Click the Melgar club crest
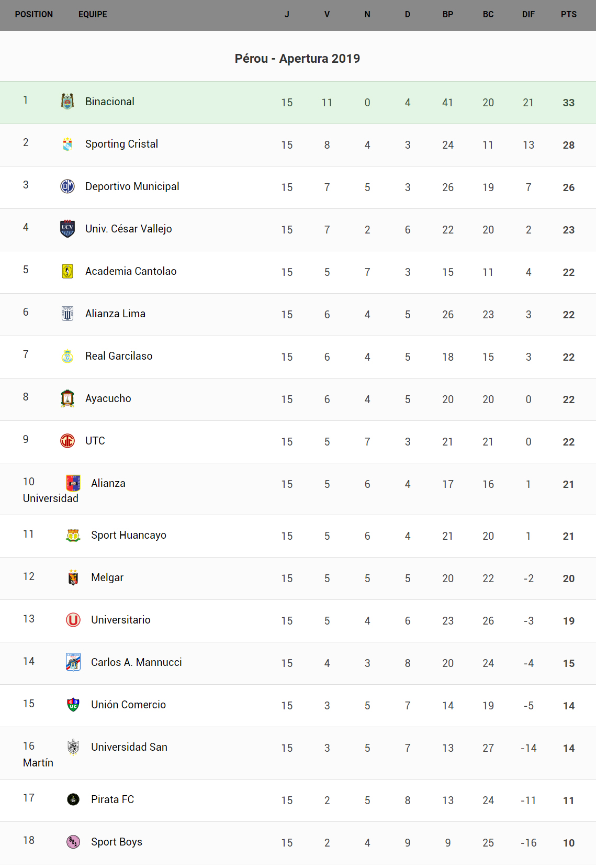Viewport: 596px width, 868px height. coord(73,577)
